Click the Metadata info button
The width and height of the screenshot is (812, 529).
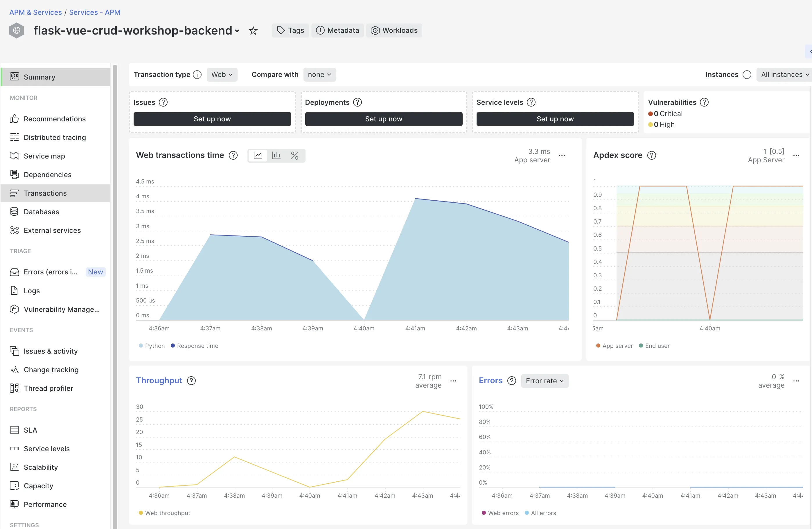click(x=337, y=30)
